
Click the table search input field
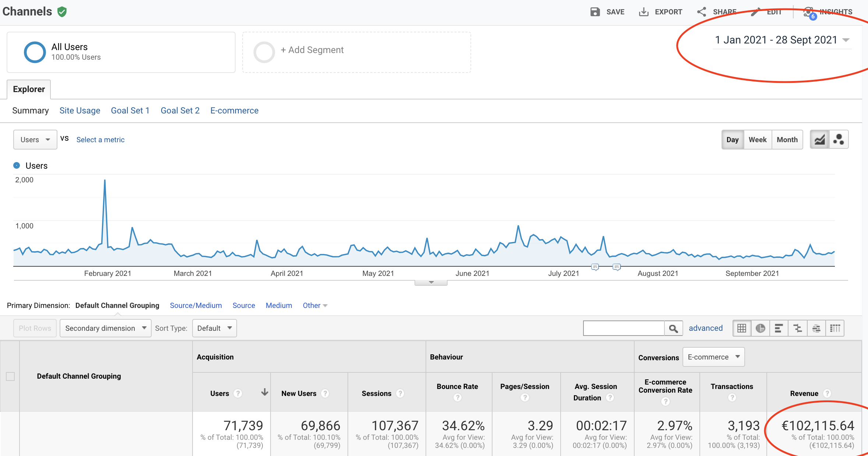point(624,328)
